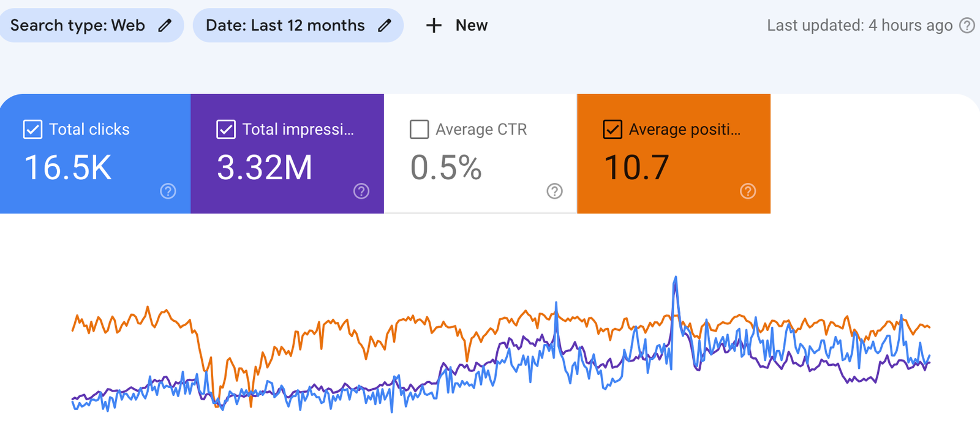Click the pencil icon on Search type filter
This screenshot has width=980, height=432.
click(165, 25)
